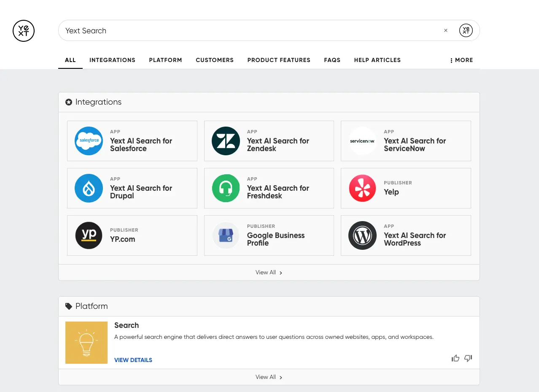Screen dimensions: 539x392
Task: Select the WordPress logo icon
Action: [362, 235]
